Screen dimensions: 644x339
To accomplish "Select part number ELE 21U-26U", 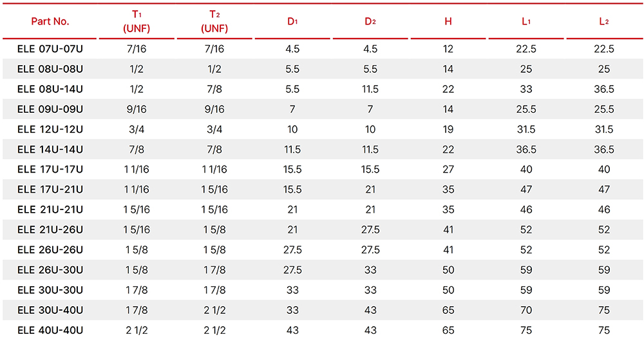I will point(50,229).
